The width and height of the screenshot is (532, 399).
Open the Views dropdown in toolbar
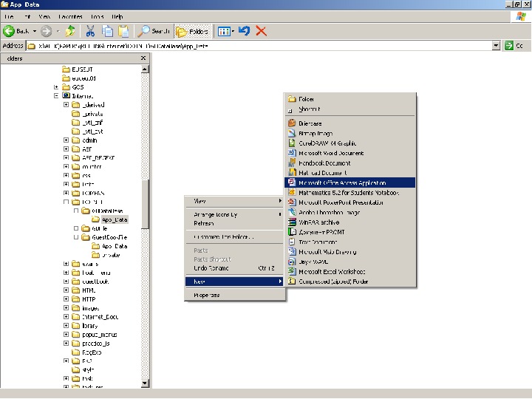pyautogui.click(x=226, y=31)
